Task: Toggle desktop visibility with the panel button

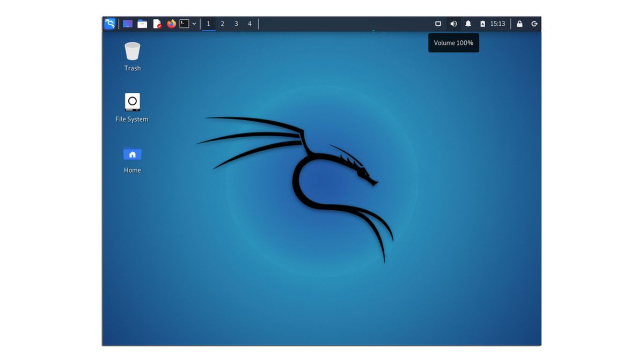Action: point(438,23)
